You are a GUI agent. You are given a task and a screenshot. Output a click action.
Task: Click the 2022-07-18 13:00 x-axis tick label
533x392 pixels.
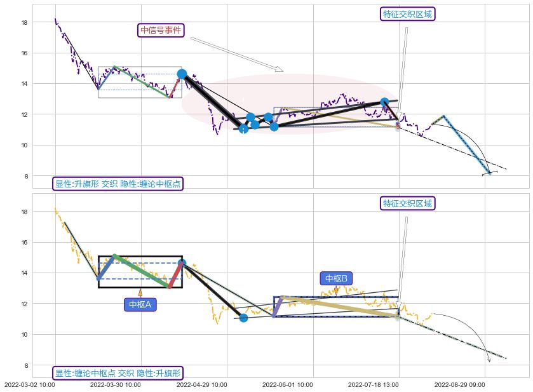coord(374,384)
